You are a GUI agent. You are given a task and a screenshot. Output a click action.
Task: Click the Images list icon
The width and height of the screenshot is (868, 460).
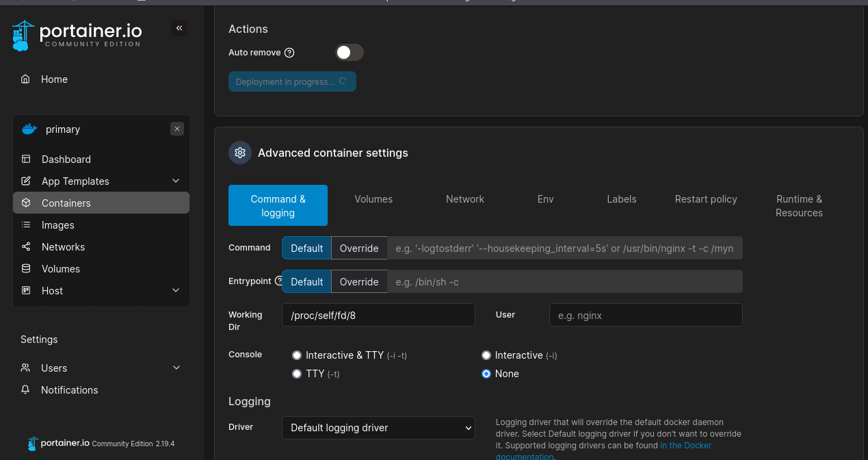[x=26, y=225]
